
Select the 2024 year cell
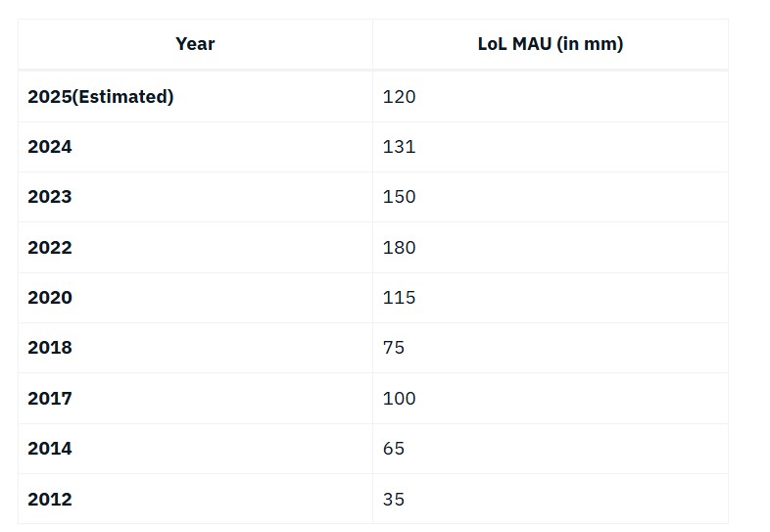pyautogui.click(x=196, y=147)
